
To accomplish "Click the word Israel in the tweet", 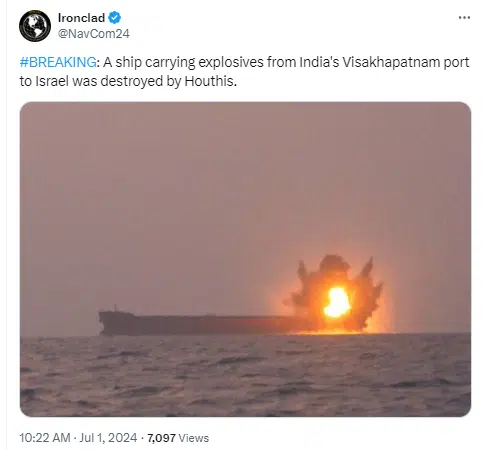I will pos(52,81).
